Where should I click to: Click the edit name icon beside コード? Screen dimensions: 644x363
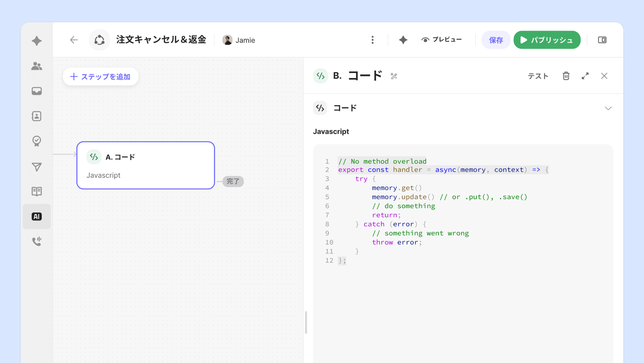[394, 76]
